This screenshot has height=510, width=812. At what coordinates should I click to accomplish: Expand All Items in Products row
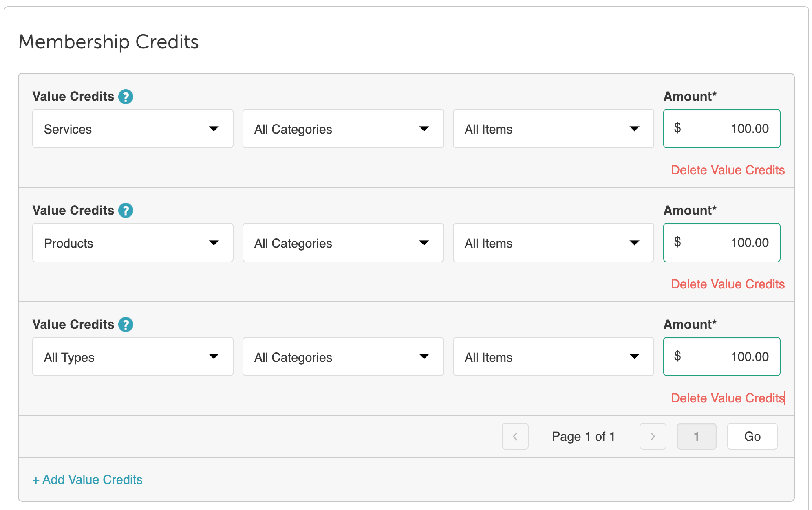point(553,243)
